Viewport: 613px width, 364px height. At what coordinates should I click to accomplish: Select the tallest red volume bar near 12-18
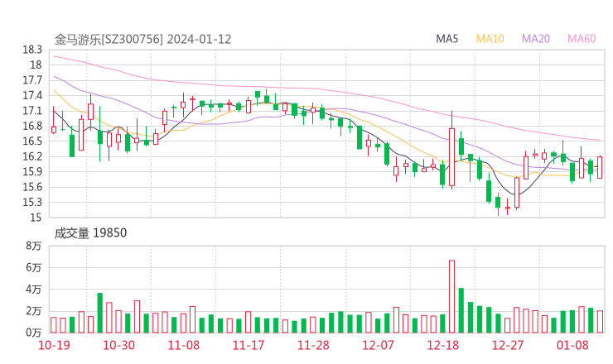tap(452, 296)
